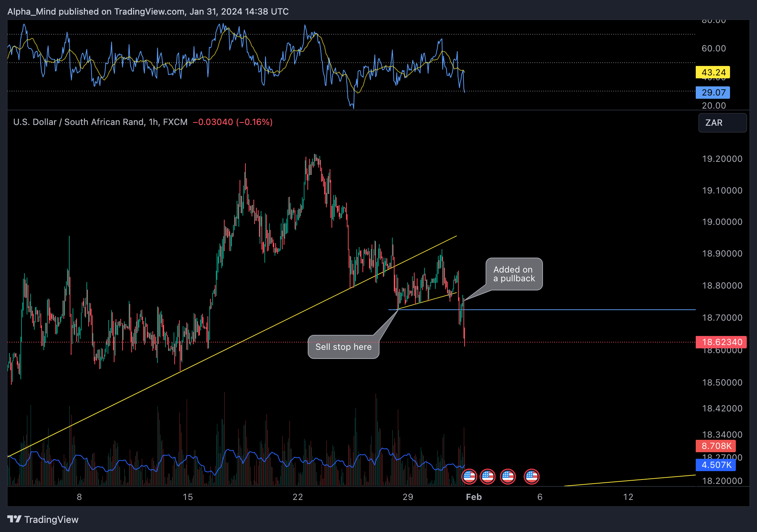Viewport: 757px width, 532px height.
Task: Click the chart title 'U.S. Dollar / South African Rand'
Action: coord(79,122)
